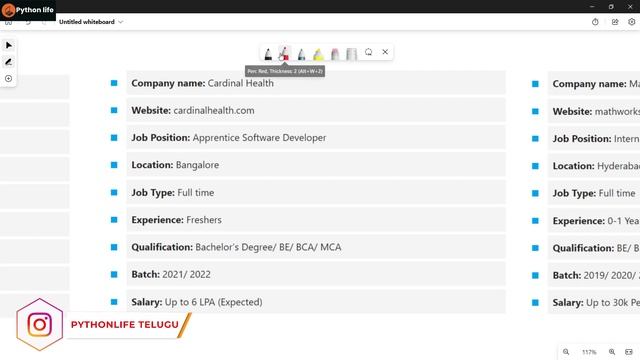
Task: Click the fit to screen icon
Action: click(x=629, y=352)
